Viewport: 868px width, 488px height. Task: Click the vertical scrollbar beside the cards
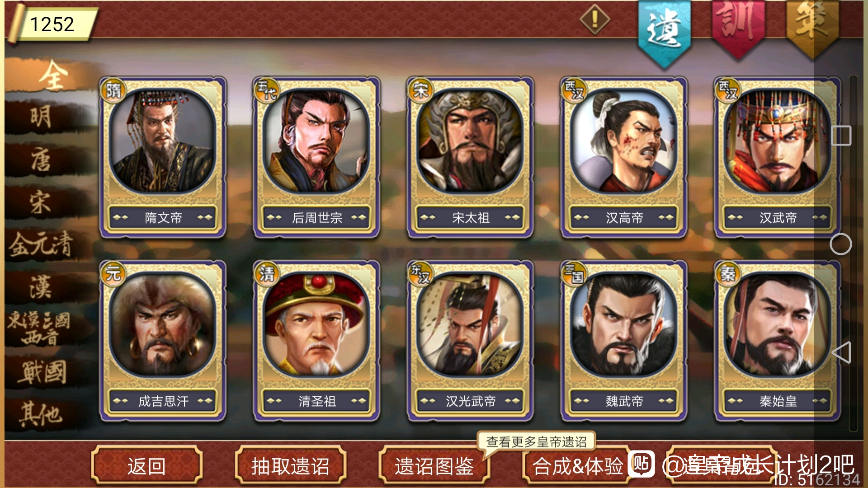pos(853,253)
